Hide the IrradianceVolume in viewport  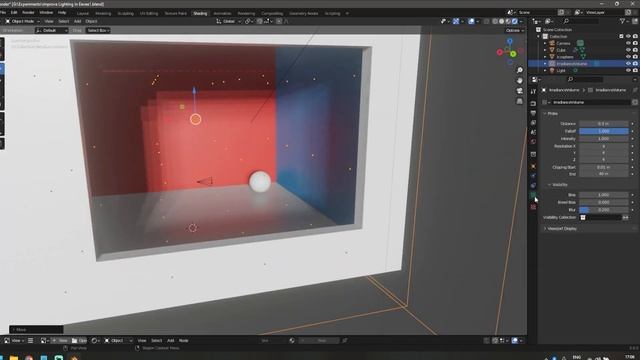coord(628,64)
